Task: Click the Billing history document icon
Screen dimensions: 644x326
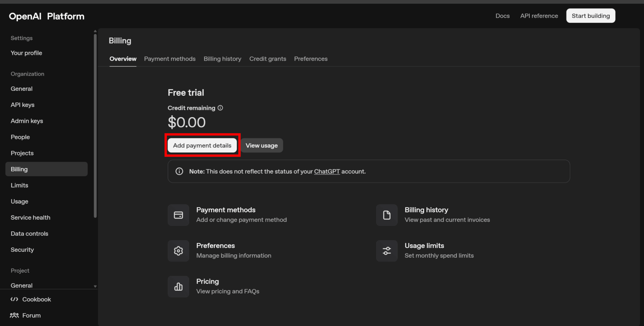Action: click(x=386, y=215)
